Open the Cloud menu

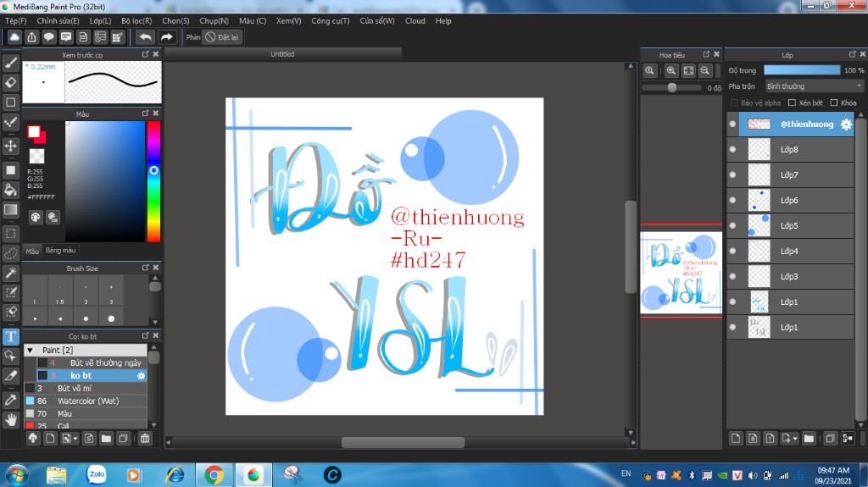tap(415, 21)
